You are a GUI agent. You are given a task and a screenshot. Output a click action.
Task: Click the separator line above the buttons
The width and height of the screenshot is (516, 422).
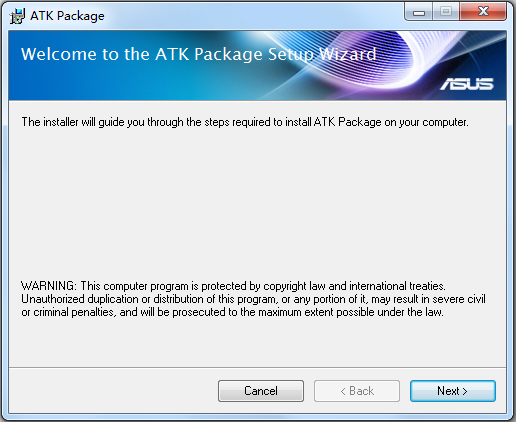tap(257, 368)
